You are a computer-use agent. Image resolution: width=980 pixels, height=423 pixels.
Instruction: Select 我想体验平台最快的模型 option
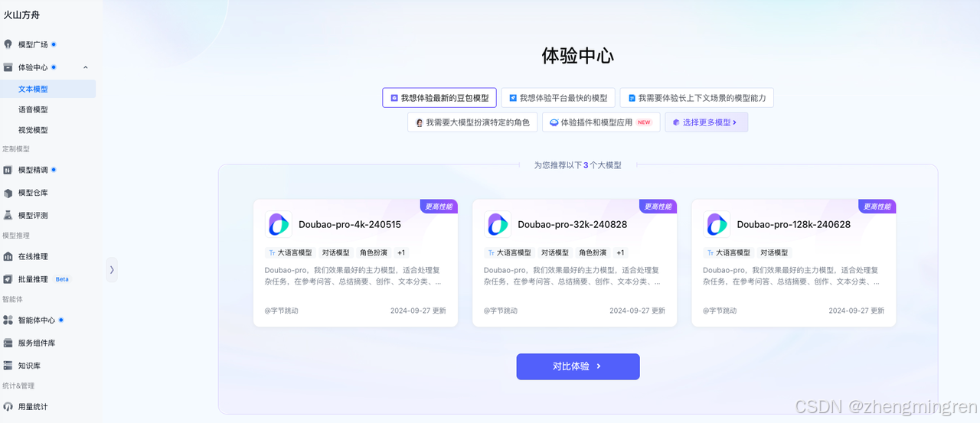[558, 98]
